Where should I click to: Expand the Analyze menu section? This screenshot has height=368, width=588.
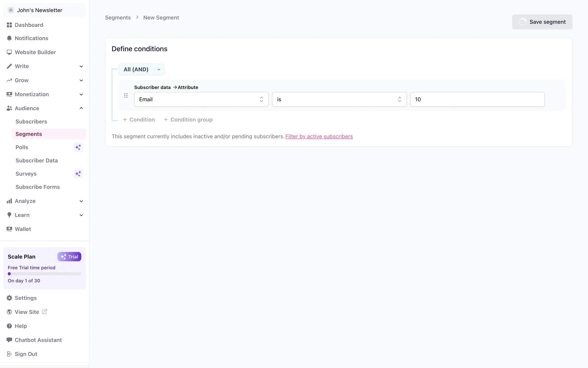click(81, 201)
